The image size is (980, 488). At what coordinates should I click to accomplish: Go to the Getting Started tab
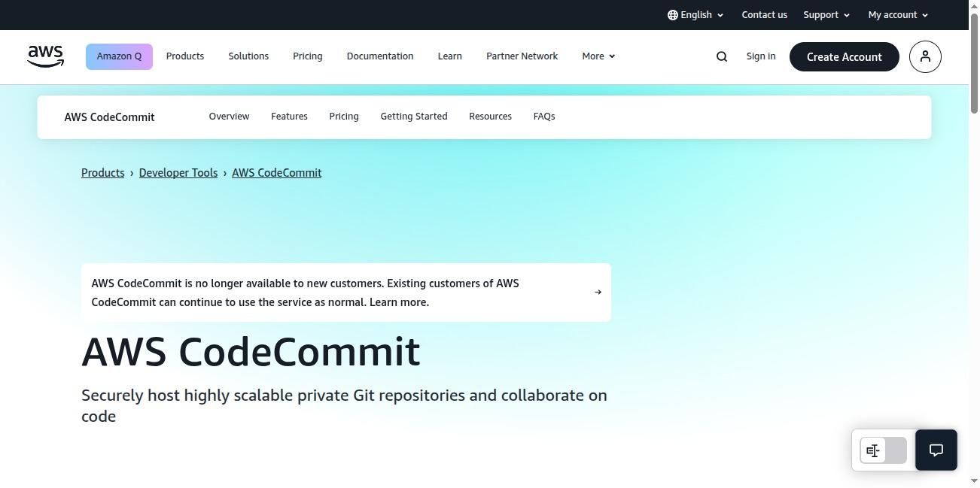(414, 117)
